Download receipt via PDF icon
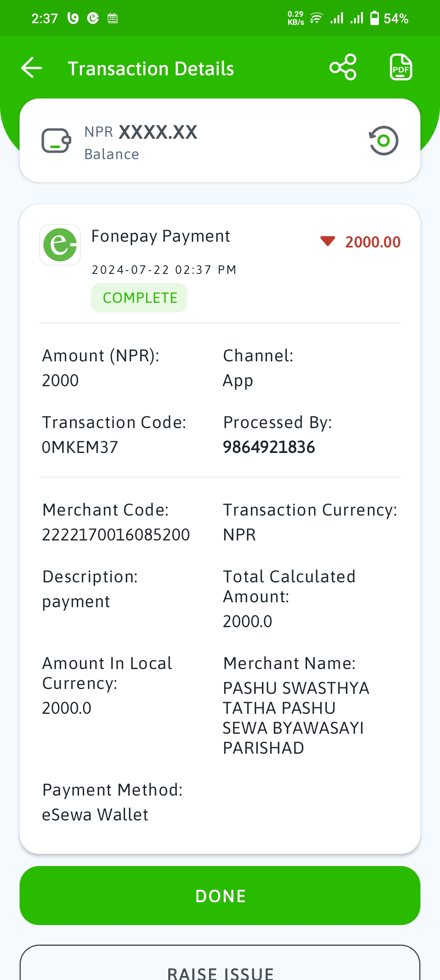 pyautogui.click(x=401, y=67)
